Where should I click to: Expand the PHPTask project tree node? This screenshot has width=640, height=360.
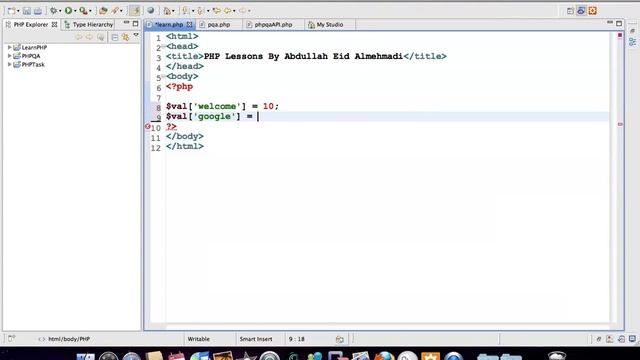(x=9, y=64)
